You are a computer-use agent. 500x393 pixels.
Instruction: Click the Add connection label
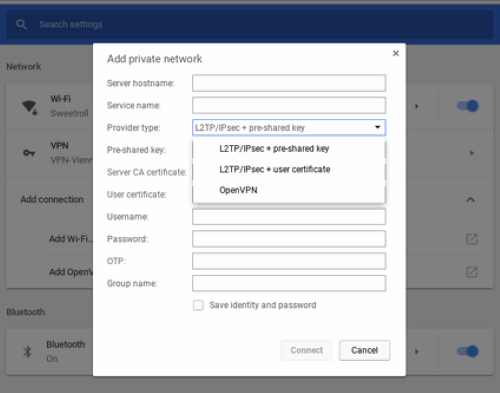pos(52,200)
